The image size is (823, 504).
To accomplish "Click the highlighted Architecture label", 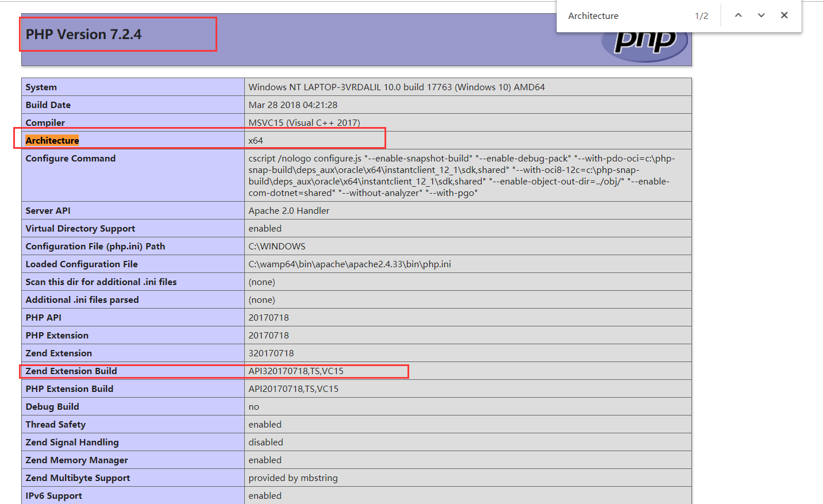I will click(x=52, y=141).
